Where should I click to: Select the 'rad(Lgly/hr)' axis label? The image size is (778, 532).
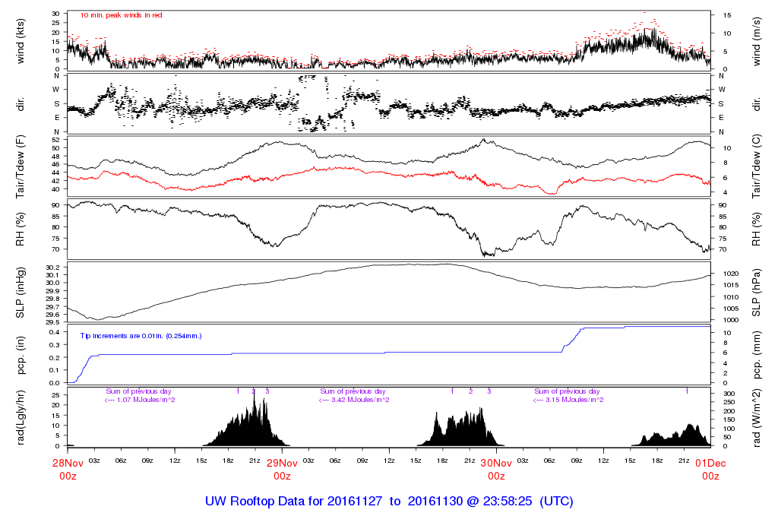[x=21, y=418]
